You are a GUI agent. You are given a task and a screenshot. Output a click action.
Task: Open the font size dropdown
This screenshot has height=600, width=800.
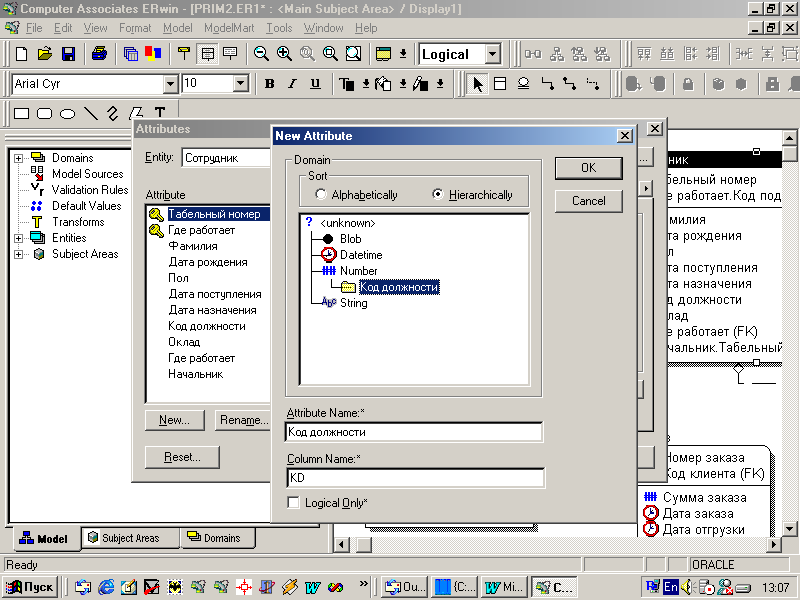[x=240, y=84]
